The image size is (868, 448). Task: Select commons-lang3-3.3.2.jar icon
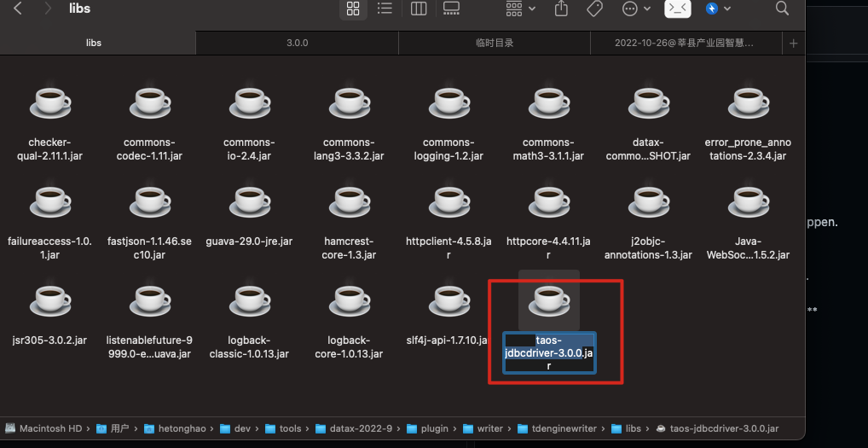pyautogui.click(x=349, y=103)
